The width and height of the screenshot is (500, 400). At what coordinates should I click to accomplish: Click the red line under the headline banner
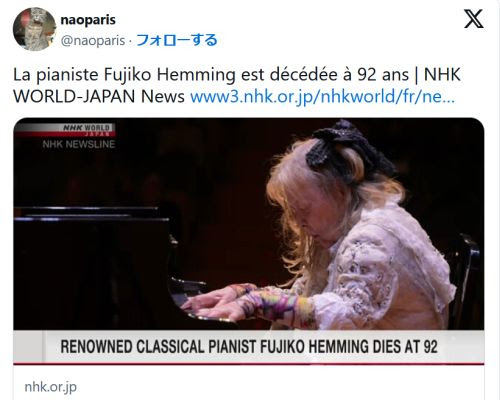[x=249, y=364]
